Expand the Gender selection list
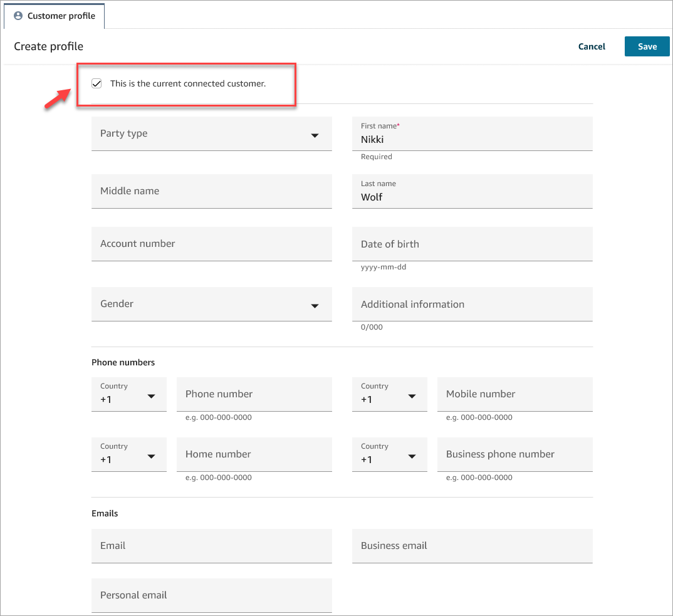Viewport: 673px width, 616px height. pos(211,304)
